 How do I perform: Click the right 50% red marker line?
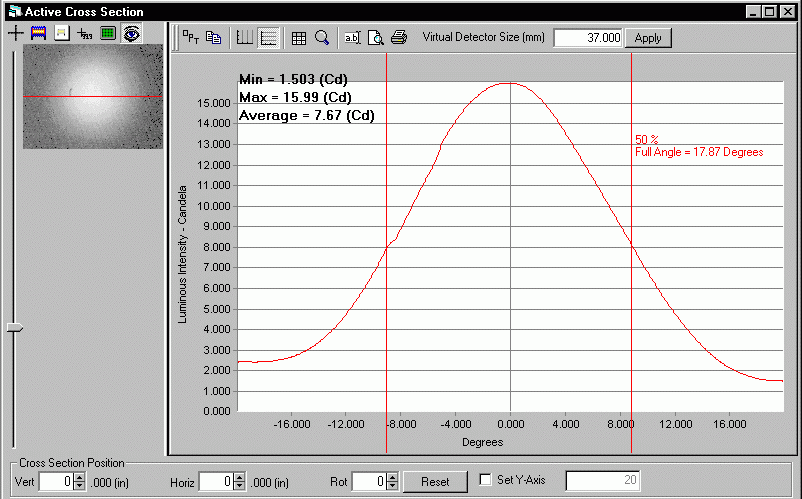pyautogui.click(x=631, y=253)
